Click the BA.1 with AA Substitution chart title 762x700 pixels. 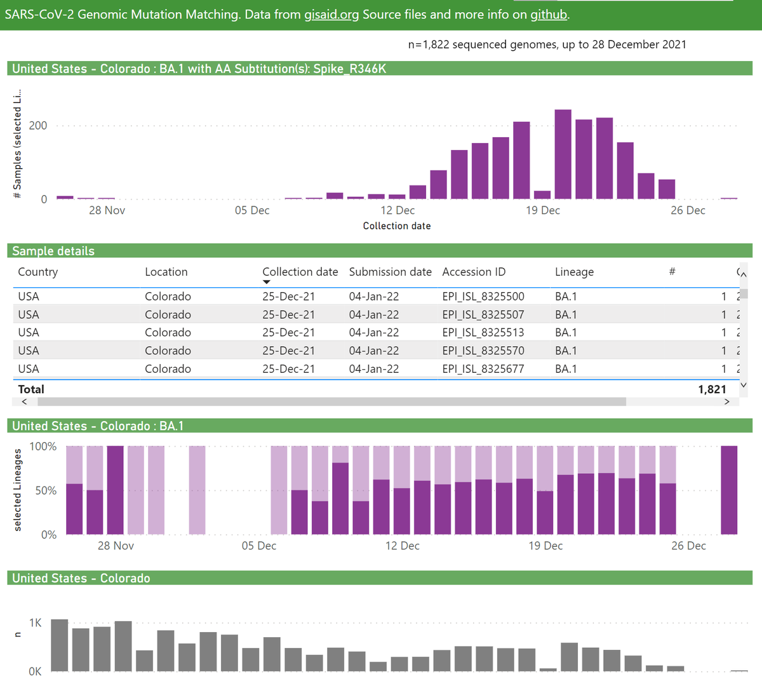(199, 69)
